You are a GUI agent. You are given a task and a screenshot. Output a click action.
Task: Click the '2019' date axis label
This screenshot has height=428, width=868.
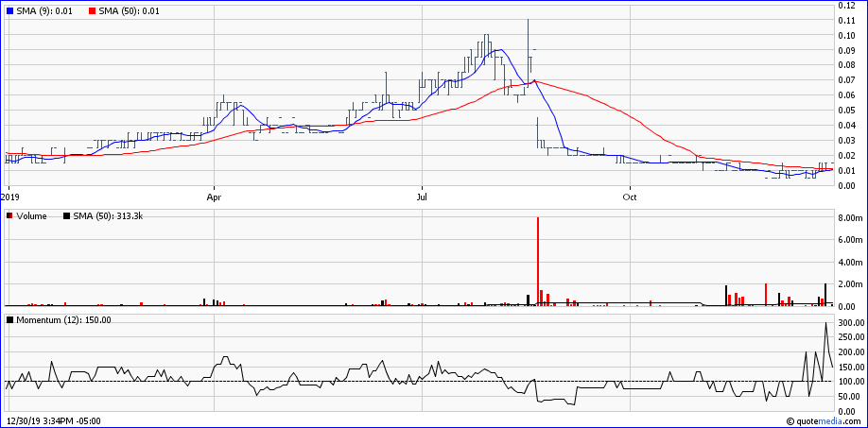[x=11, y=197]
